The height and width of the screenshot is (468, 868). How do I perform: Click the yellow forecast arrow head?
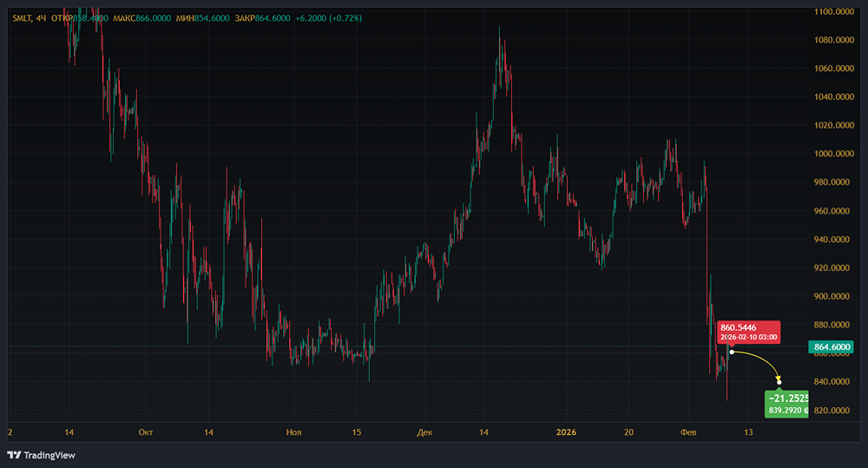pos(777,378)
